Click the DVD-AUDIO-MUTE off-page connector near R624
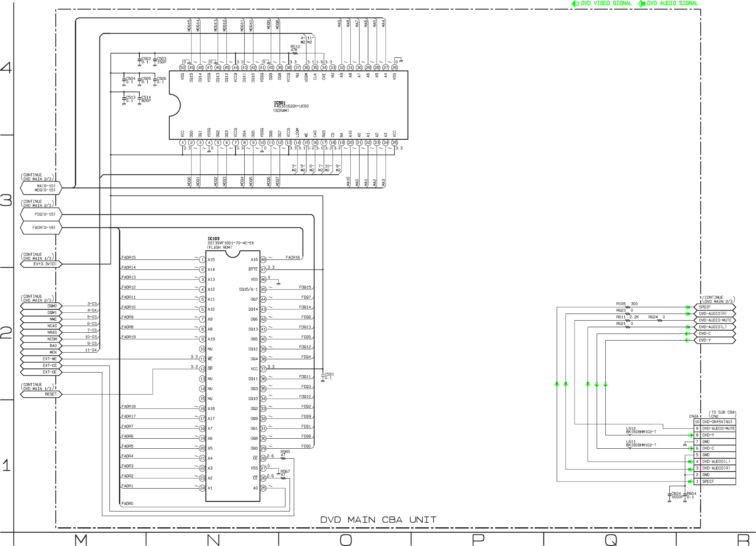756x546 pixels. pyautogui.click(x=715, y=320)
